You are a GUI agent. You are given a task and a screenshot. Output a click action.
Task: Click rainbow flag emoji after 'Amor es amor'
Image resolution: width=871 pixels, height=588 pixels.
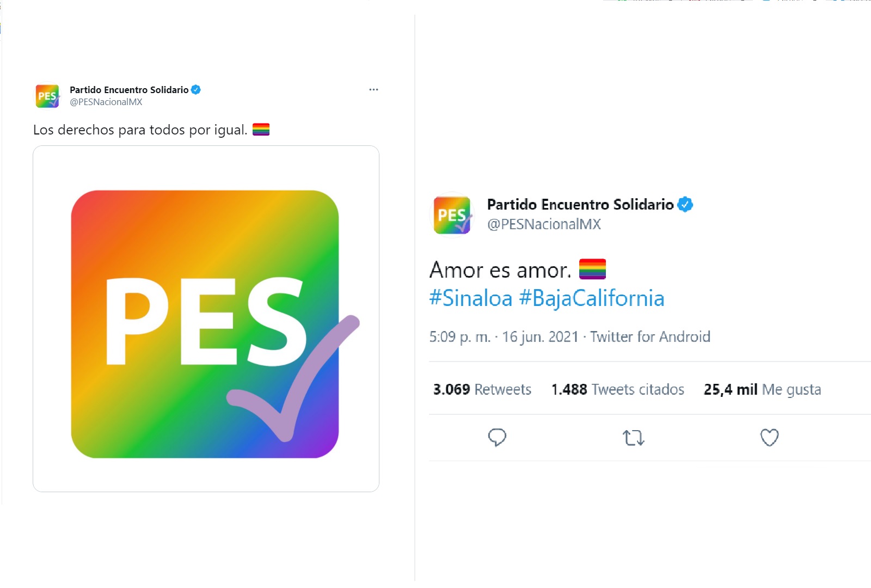point(592,269)
